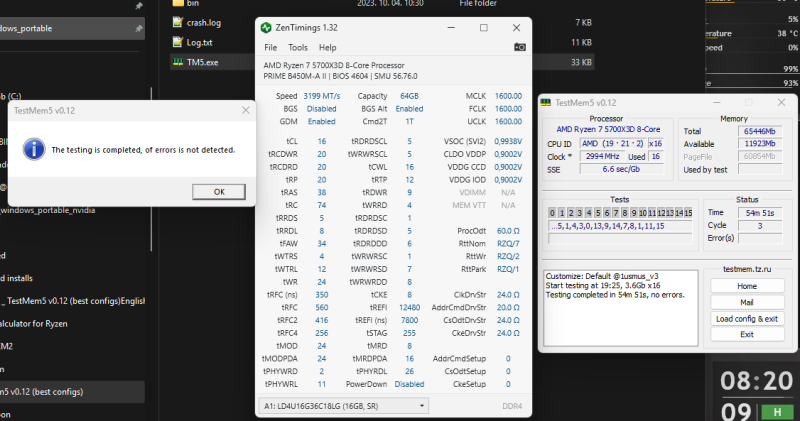Click the green H badge on widget

click(778, 412)
